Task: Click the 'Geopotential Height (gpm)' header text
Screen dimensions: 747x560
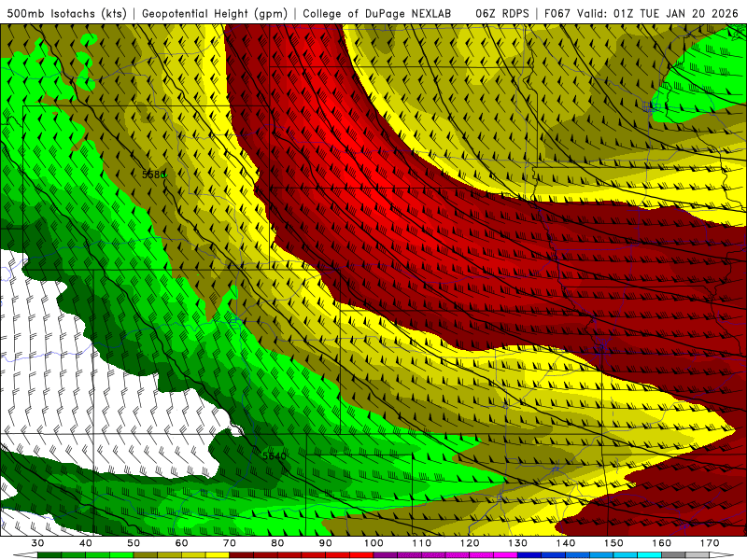Action: [215, 13]
